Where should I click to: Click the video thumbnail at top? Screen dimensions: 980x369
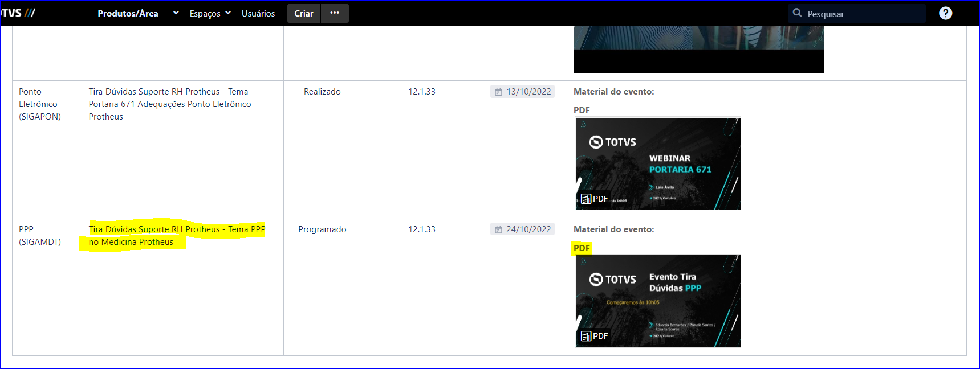coord(698,49)
